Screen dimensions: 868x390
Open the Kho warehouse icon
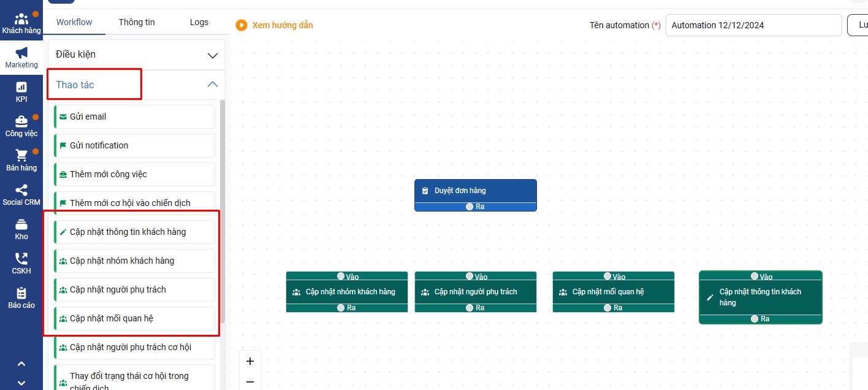(21, 224)
